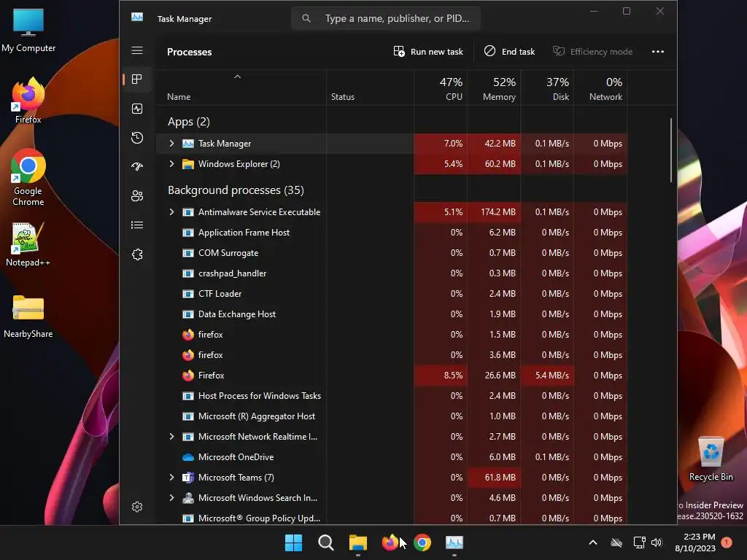This screenshot has width=747, height=560.
Task: Expand the Task Manager process row
Action: click(x=172, y=144)
